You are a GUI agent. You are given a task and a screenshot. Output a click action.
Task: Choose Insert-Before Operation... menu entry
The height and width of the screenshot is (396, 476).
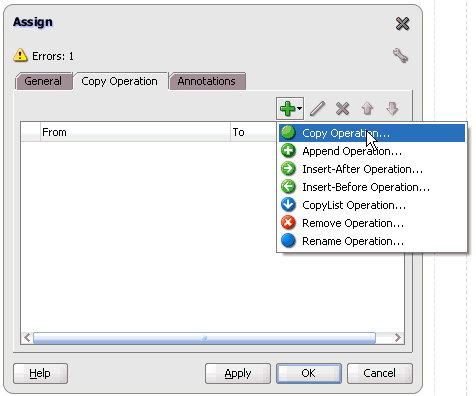pos(372,187)
